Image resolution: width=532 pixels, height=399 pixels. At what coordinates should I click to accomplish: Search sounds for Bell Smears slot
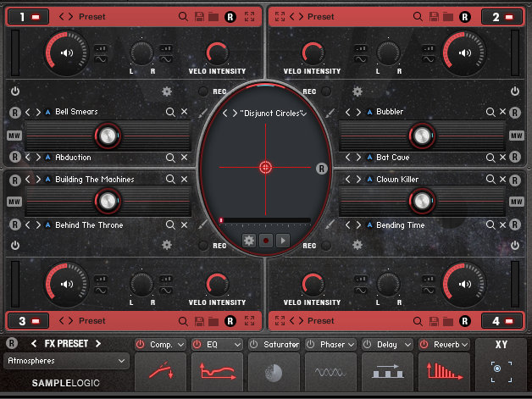[x=170, y=112]
